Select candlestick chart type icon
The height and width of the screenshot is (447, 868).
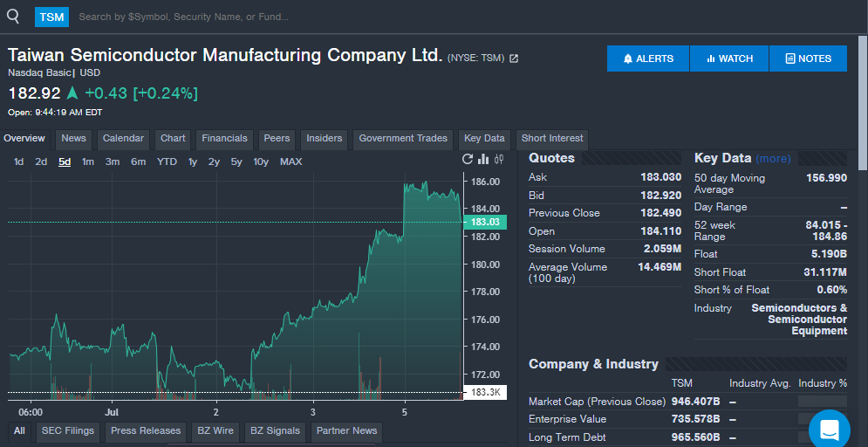(499, 160)
